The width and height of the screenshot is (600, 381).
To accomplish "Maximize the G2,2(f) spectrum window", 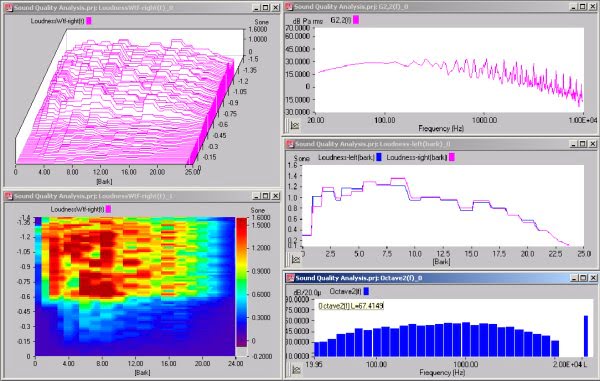I will pos(582,7).
